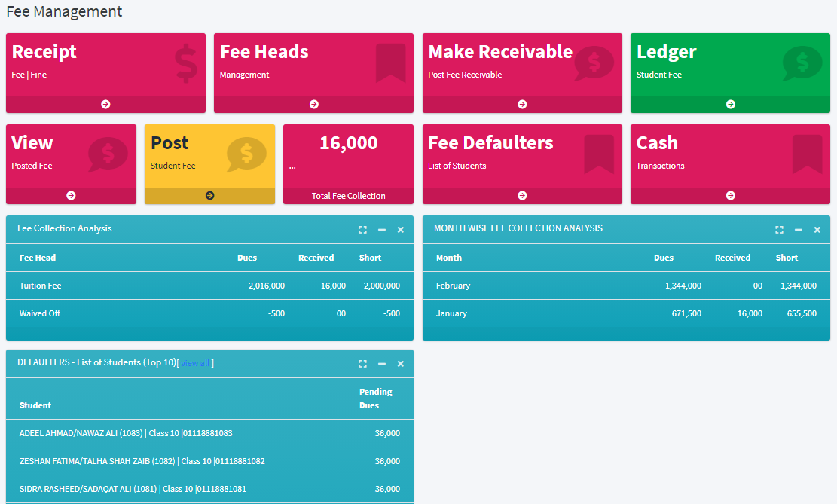Image resolution: width=837 pixels, height=504 pixels.
Task: Click the Total Fee Collection footer
Action: point(348,196)
